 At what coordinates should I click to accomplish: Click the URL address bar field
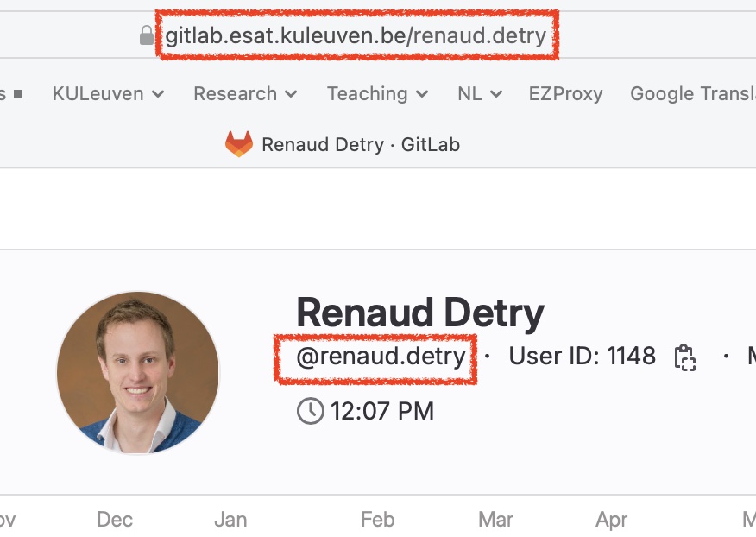pos(356,35)
